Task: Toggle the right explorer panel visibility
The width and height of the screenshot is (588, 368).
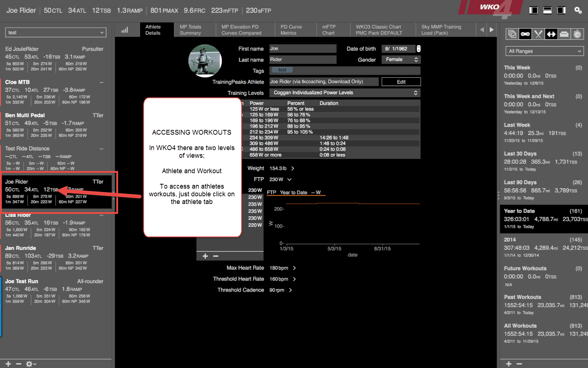Action: (x=561, y=10)
